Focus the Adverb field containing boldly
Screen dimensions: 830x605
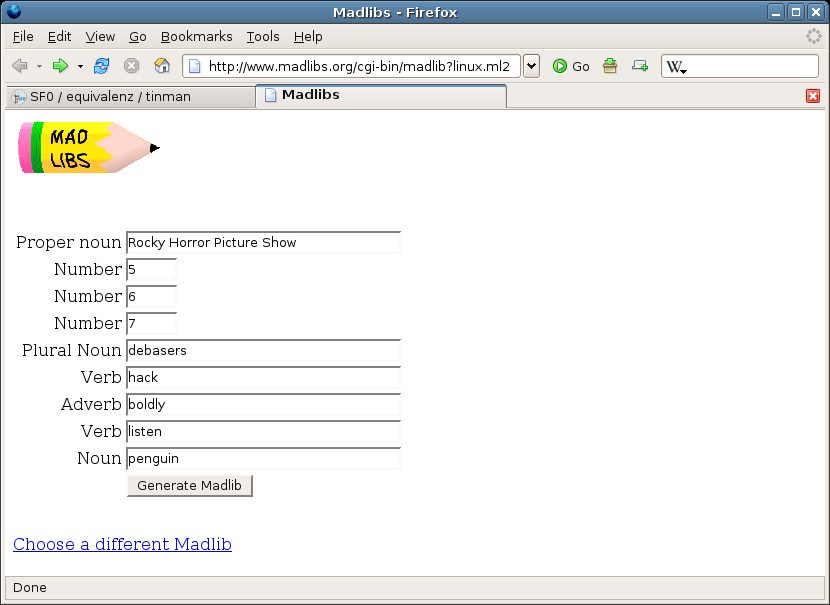[263, 404]
